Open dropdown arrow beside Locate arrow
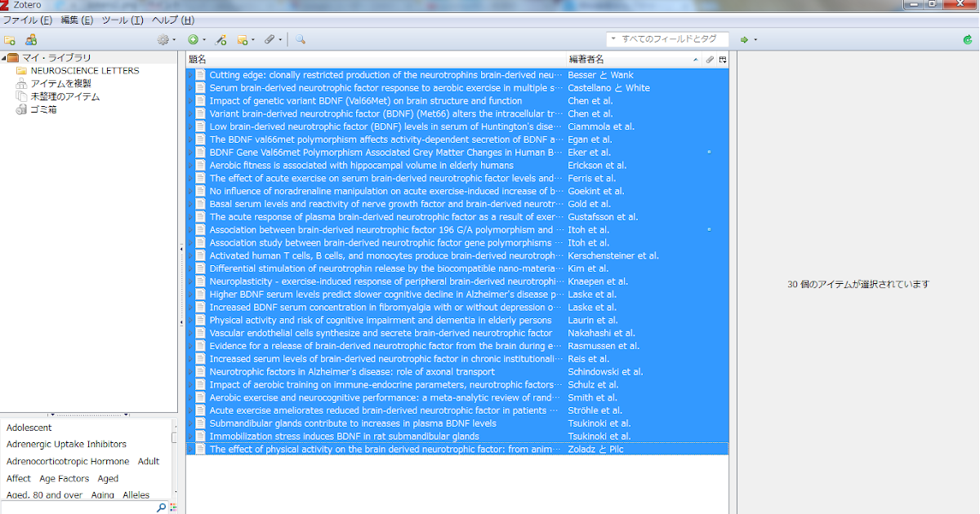Viewport: 980px width, 514px height. (x=755, y=39)
